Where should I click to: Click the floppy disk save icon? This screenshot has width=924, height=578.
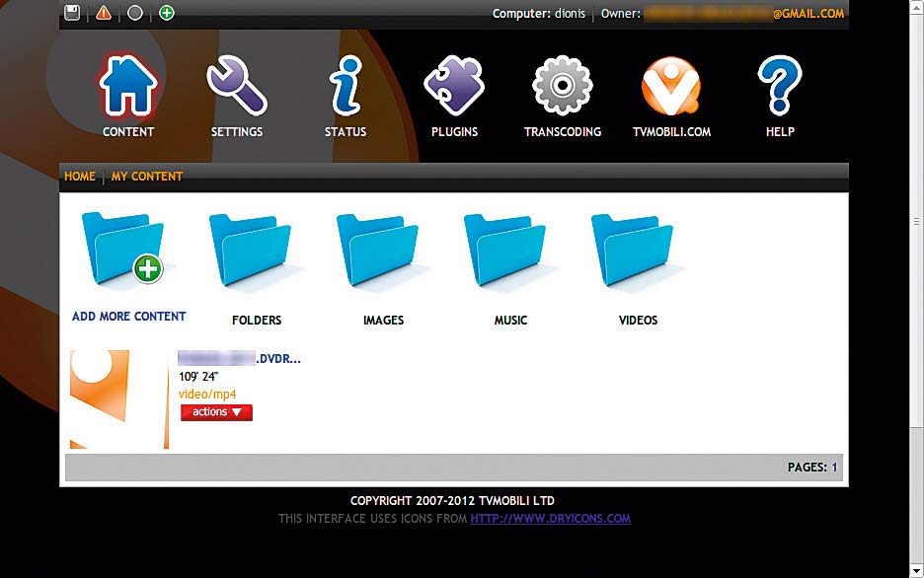(x=72, y=13)
